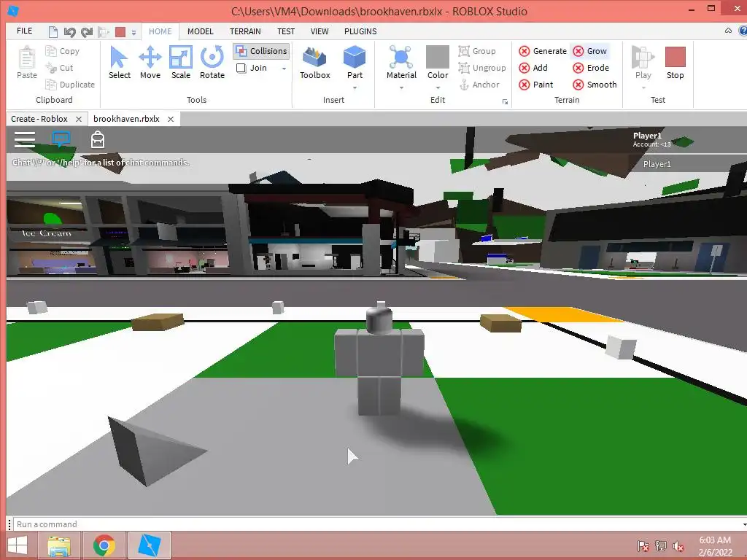Expand the Part dropdown arrow
The width and height of the screenshot is (747, 560).
[x=355, y=88]
